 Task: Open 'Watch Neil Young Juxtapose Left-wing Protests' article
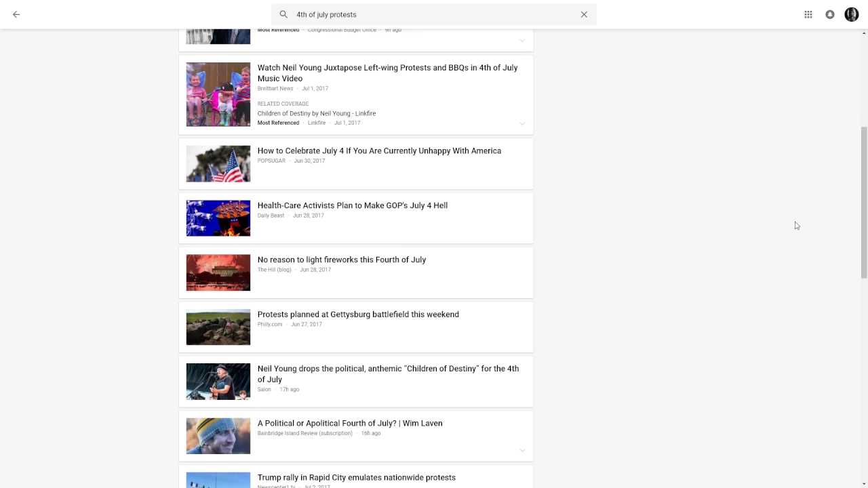coord(387,73)
